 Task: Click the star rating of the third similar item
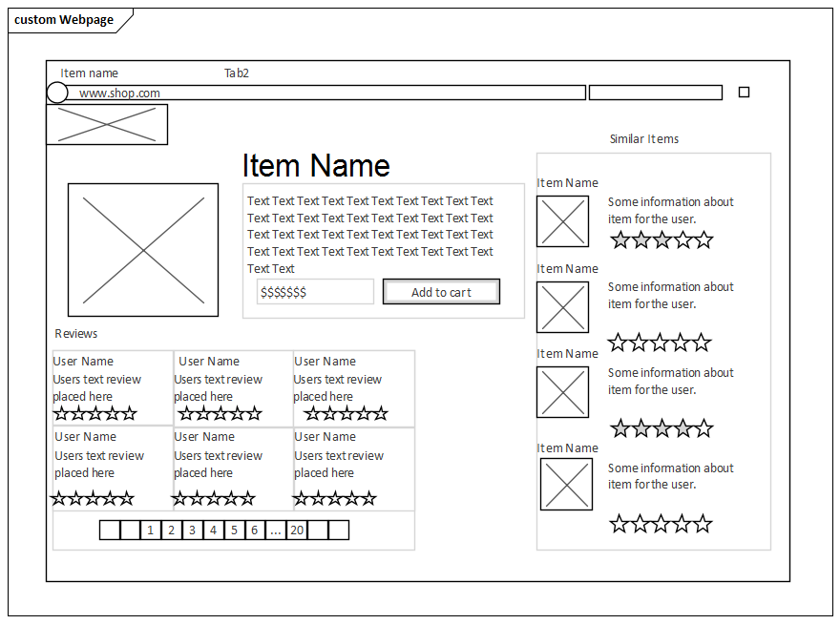pos(661,427)
